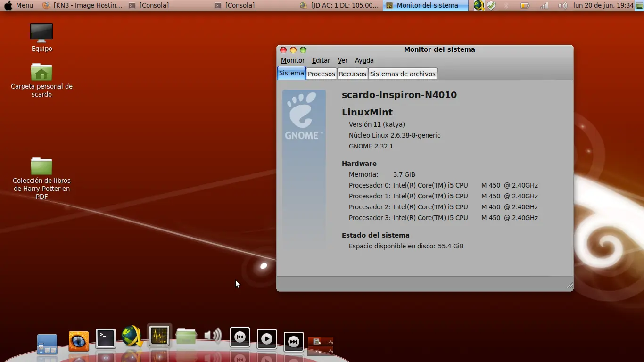This screenshot has width=644, height=362.
Task: Open the Ayuda menu
Action: tap(364, 60)
